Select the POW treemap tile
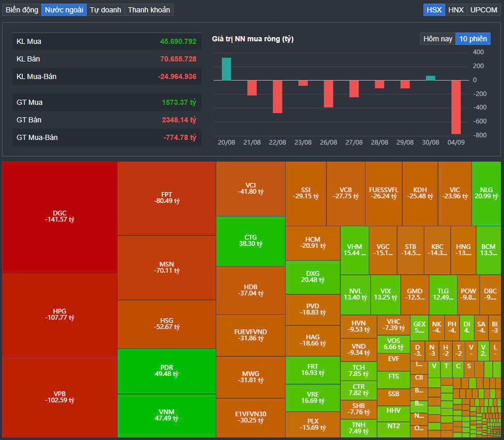Screen dimensions: 504x440 pos(468,294)
